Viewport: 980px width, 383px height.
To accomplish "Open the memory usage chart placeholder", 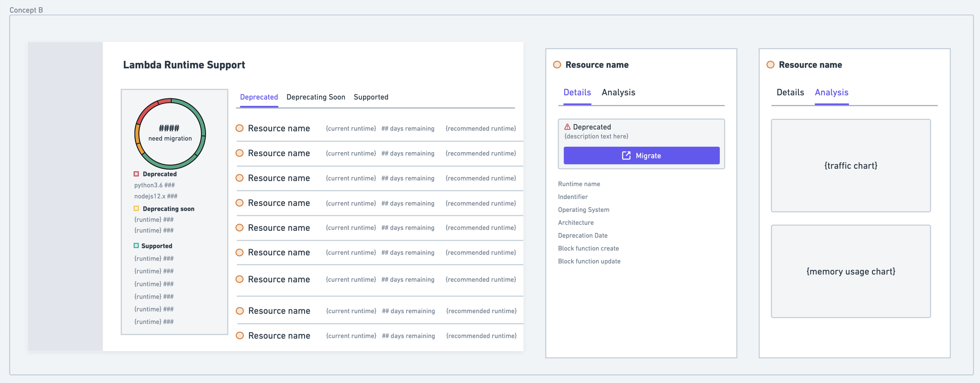I will click(851, 271).
